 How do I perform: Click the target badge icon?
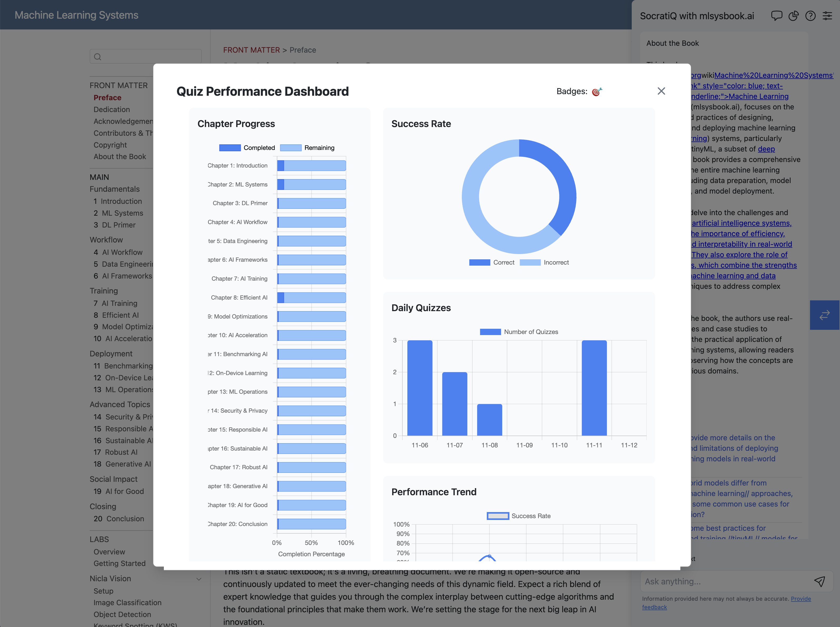point(597,92)
